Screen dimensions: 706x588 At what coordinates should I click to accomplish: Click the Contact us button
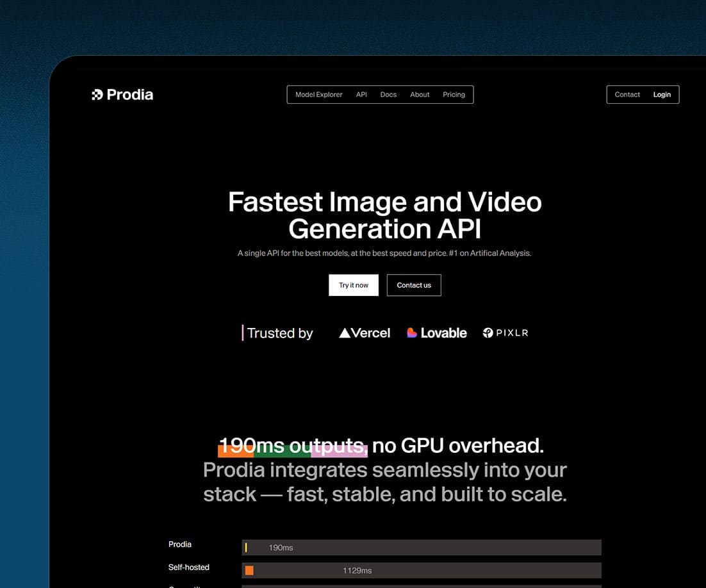[414, 285]
